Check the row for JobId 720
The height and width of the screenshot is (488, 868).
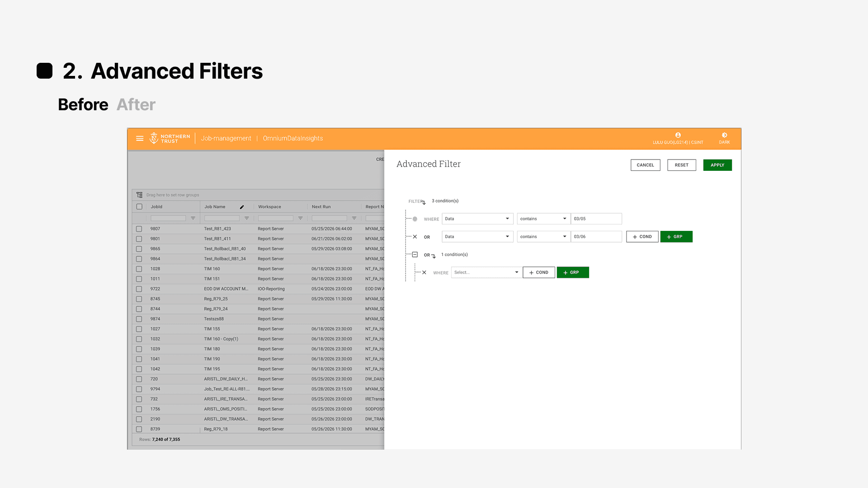[x=139, y=379]
